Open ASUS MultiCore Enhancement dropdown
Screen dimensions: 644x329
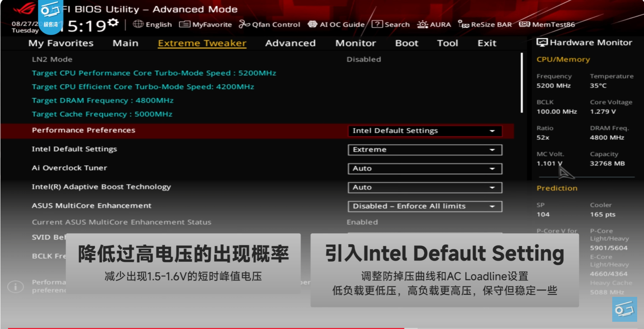425,206
